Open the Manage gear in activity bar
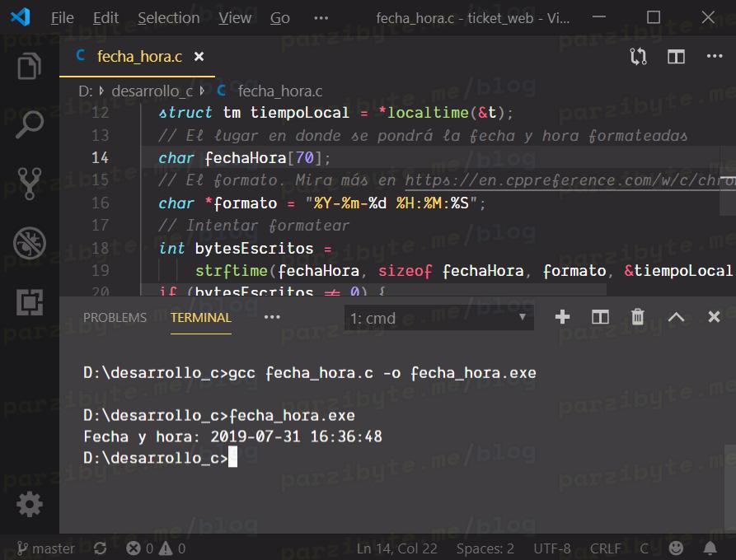Screen dimensions: 736x560 [x=29, y=504]
